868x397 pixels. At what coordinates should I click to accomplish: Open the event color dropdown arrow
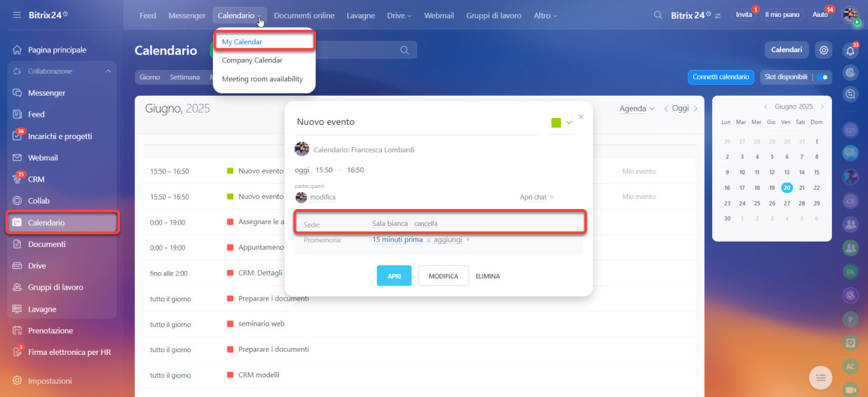(569, 122)
